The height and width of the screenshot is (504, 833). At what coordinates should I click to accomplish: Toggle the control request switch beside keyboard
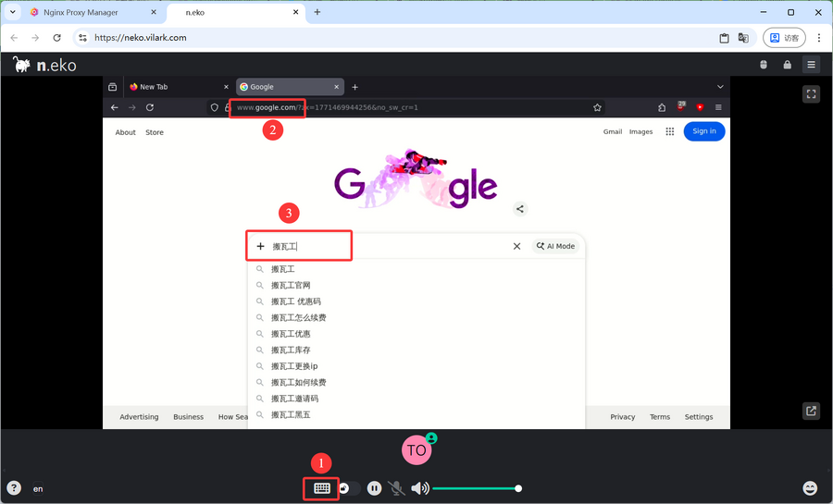pyautogui.click(x=350, y=488)
